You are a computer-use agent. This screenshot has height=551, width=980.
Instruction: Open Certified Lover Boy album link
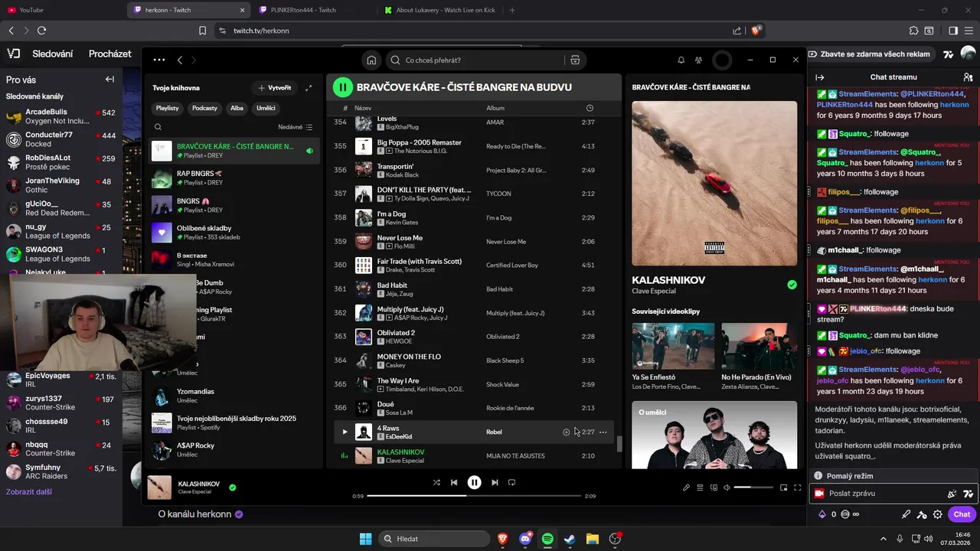512,266
